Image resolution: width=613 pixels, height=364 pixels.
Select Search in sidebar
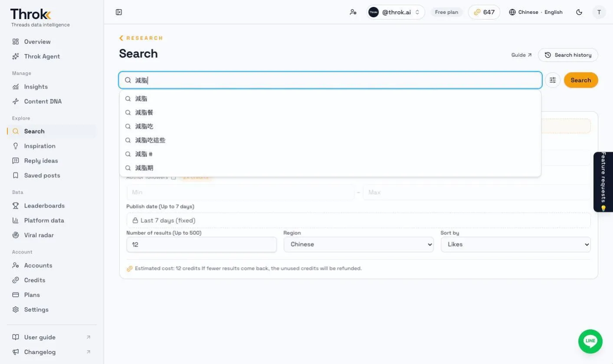point(52,131)
